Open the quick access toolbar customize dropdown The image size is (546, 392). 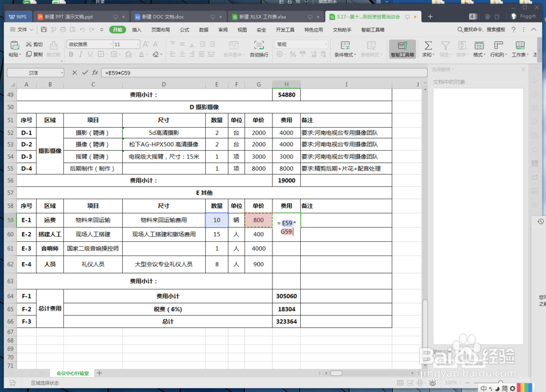point(102,29)
